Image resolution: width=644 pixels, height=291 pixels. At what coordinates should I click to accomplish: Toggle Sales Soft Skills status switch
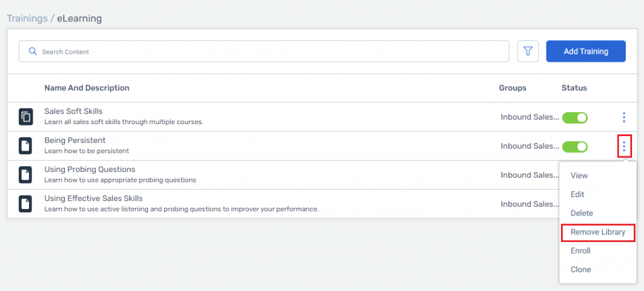point(575,118)
